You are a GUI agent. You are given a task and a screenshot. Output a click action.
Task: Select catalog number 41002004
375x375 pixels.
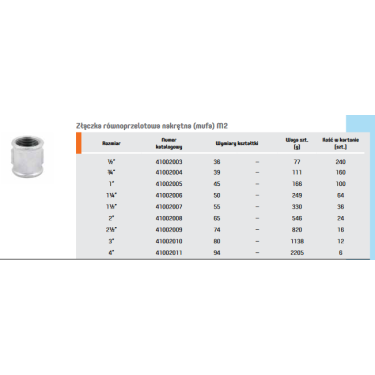click(169, 173)
